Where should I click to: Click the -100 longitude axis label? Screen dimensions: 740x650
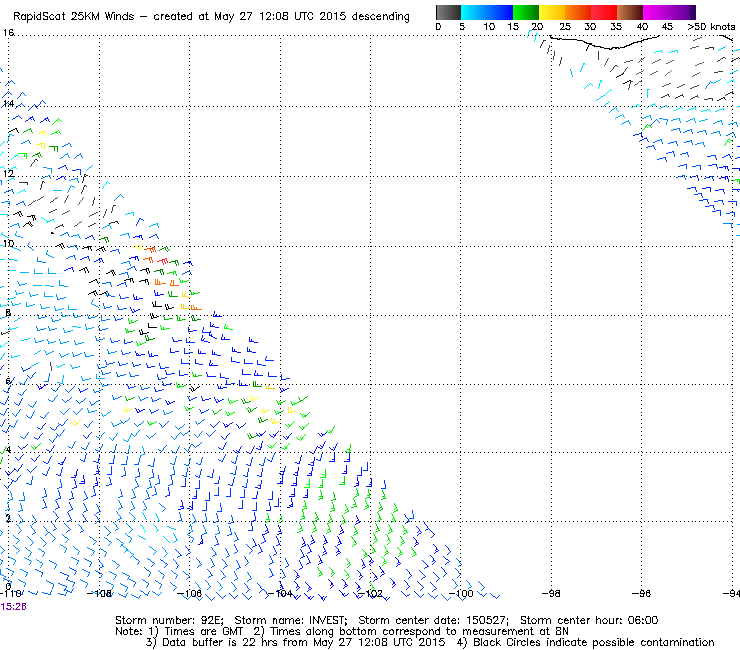(461, 593)
